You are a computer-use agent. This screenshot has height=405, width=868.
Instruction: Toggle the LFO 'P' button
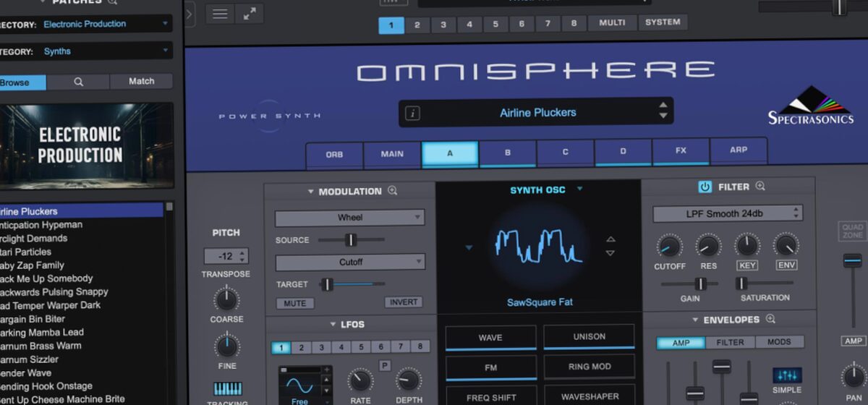coord(385,365)
